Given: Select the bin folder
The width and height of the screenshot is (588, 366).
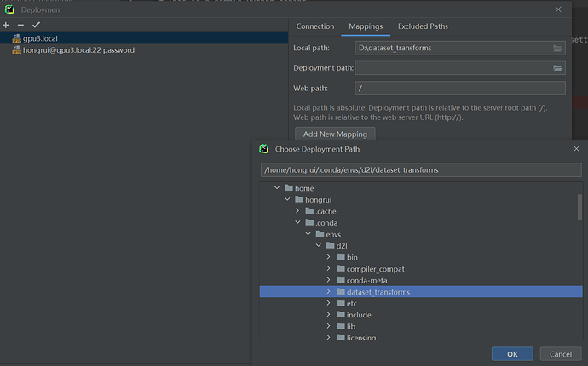Looking at the screenshot, I should click(347, 257).
